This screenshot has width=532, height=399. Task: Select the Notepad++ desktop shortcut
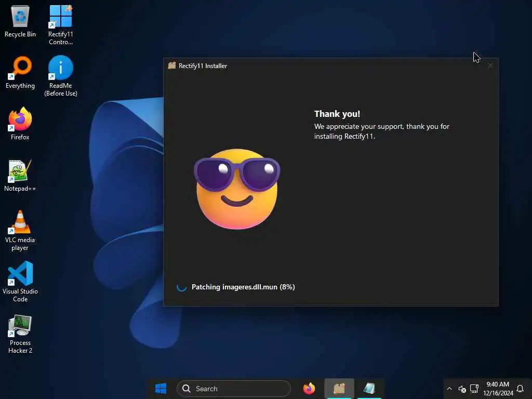tap(20, 176)
